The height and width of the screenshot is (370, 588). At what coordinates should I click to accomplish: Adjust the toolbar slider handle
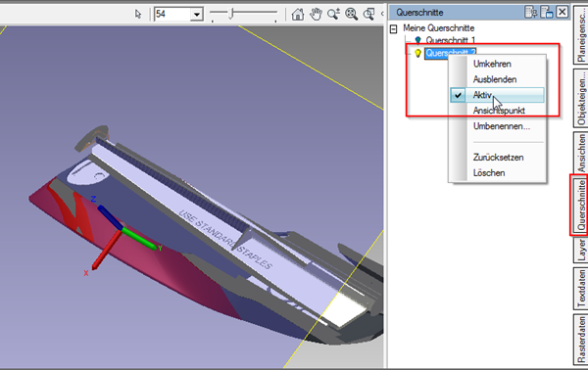231,14
